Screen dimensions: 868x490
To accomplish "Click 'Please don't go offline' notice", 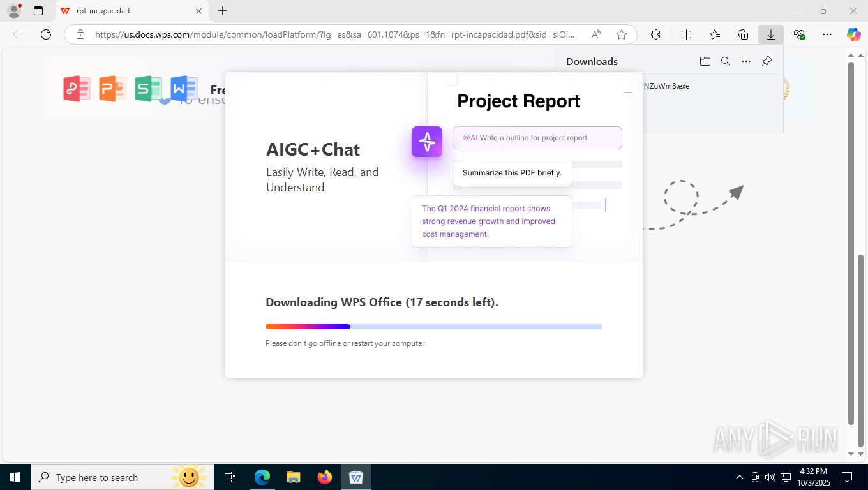I will [345, 343].
